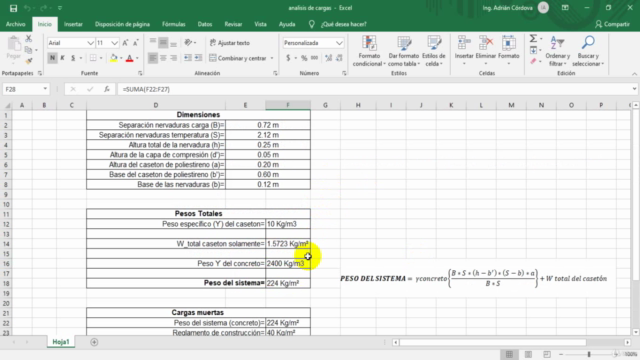
Task: Click the Compartir button
Action: [612, 24]
